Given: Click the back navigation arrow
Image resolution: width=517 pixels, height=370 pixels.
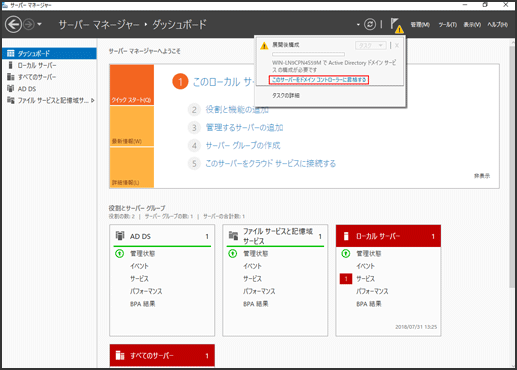Looking at the screenshot, I should [13, 24].
